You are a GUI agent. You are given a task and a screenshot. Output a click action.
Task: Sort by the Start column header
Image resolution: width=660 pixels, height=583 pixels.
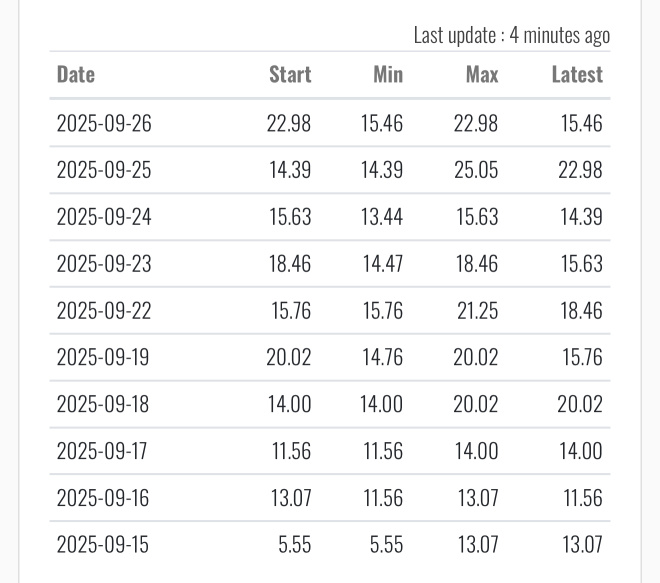tap(290, 75)
